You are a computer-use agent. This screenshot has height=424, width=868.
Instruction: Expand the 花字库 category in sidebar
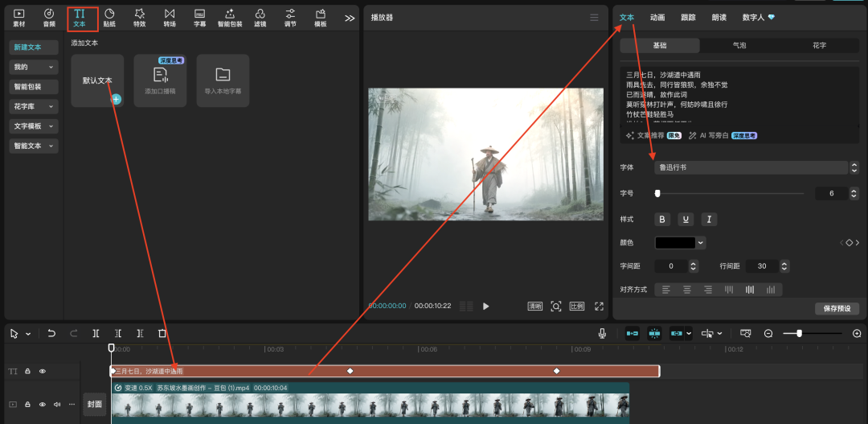(34, 106)
